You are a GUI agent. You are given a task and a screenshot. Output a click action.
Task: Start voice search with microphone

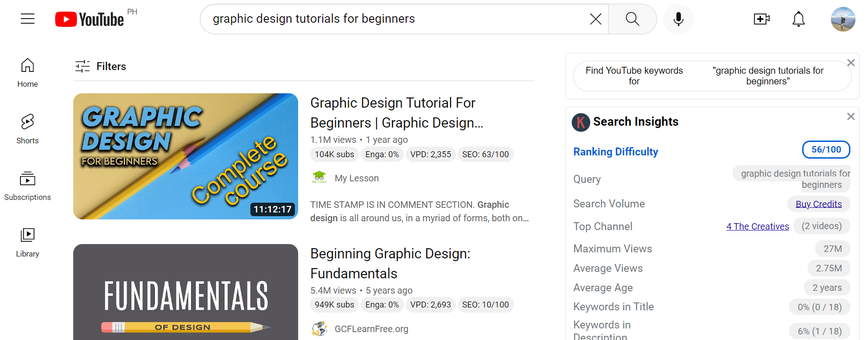click(x=678, y=19)
